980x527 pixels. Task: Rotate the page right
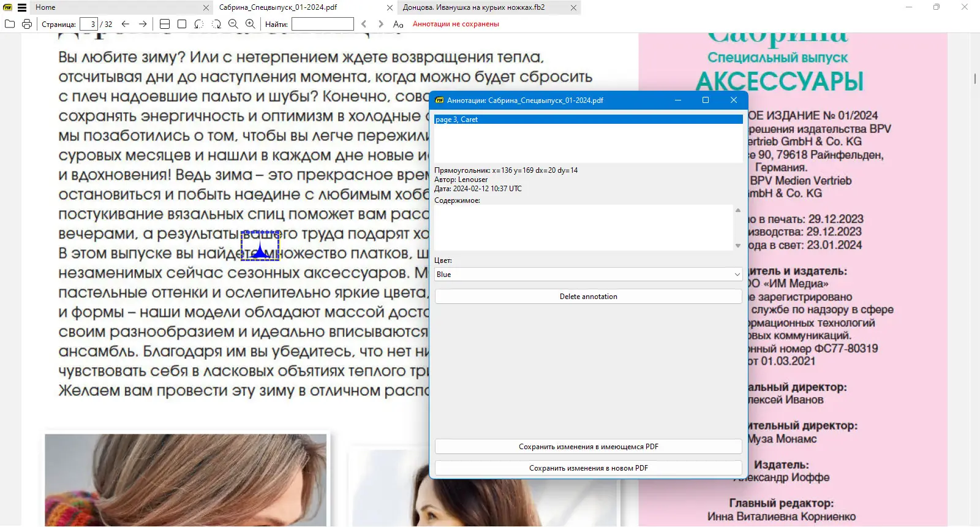point(216,24)
